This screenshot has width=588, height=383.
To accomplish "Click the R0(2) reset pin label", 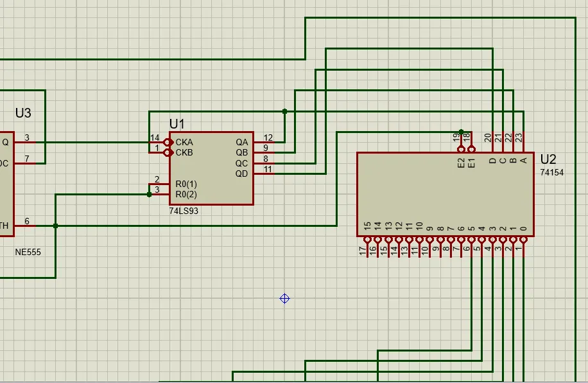I will coord(186,195).
